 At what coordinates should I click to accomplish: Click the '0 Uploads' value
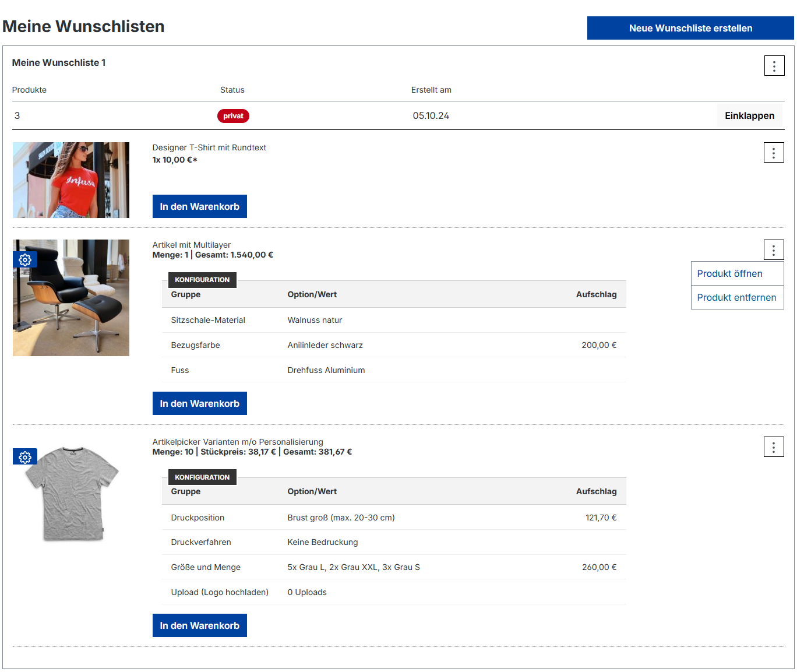tap(307, 592)
